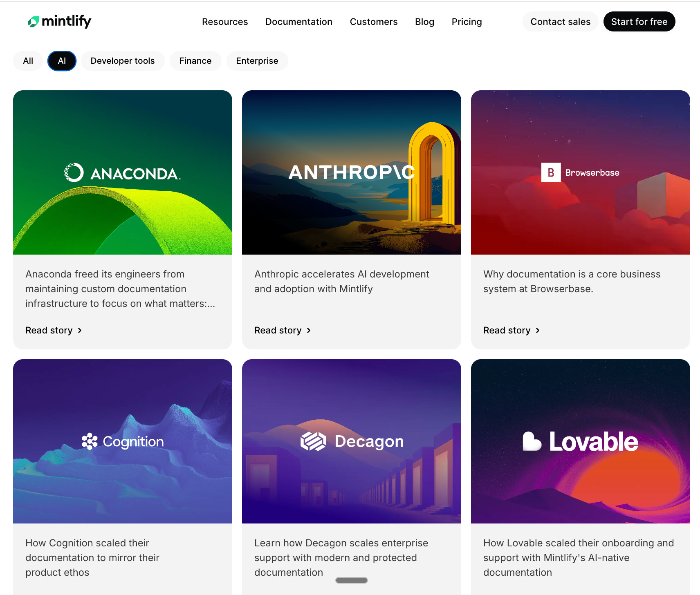
Task: Click the chevron arrow in Browserbase's Read story
Action: tap(538, 331)
